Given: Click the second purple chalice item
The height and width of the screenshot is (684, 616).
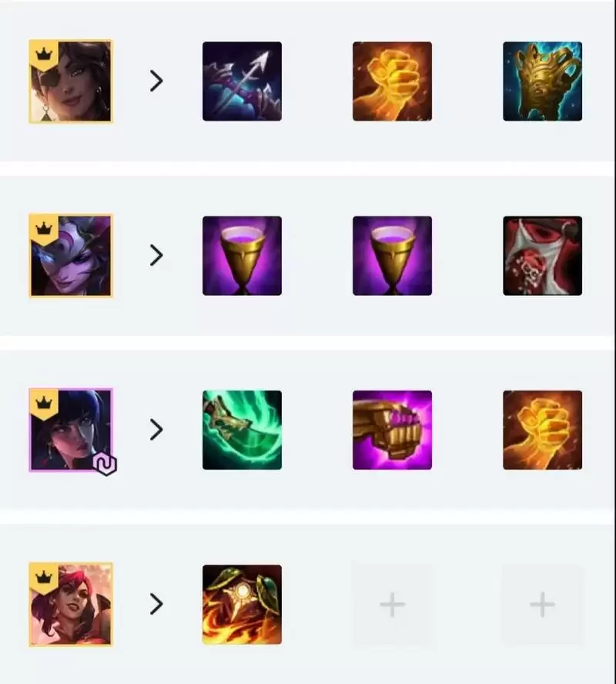Looking at the screenshot, I should (x=393, y=256).
